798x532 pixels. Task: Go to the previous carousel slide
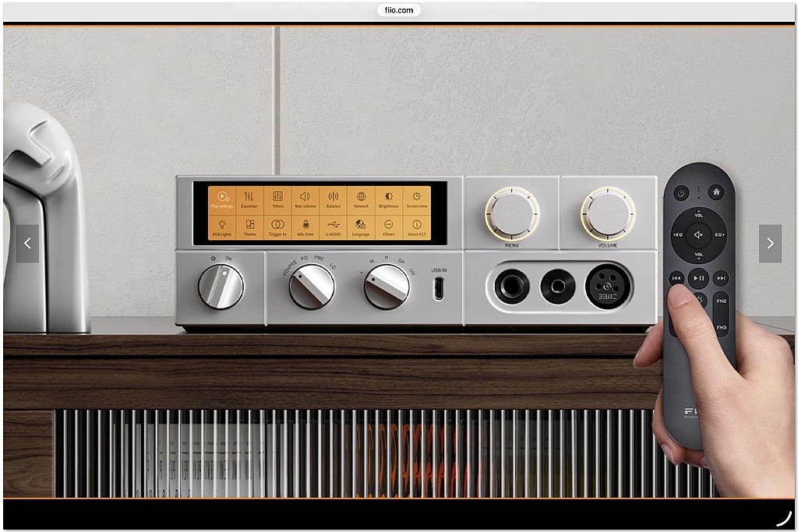27,244
